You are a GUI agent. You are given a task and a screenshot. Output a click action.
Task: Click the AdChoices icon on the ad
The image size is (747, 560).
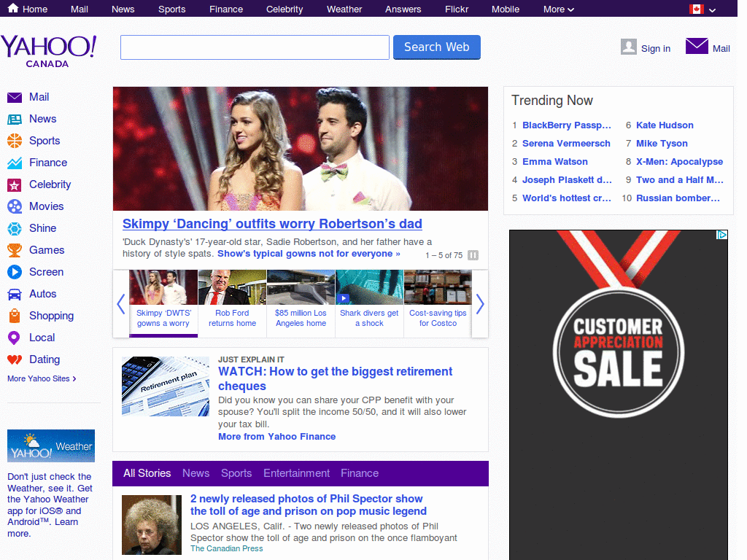721,235
